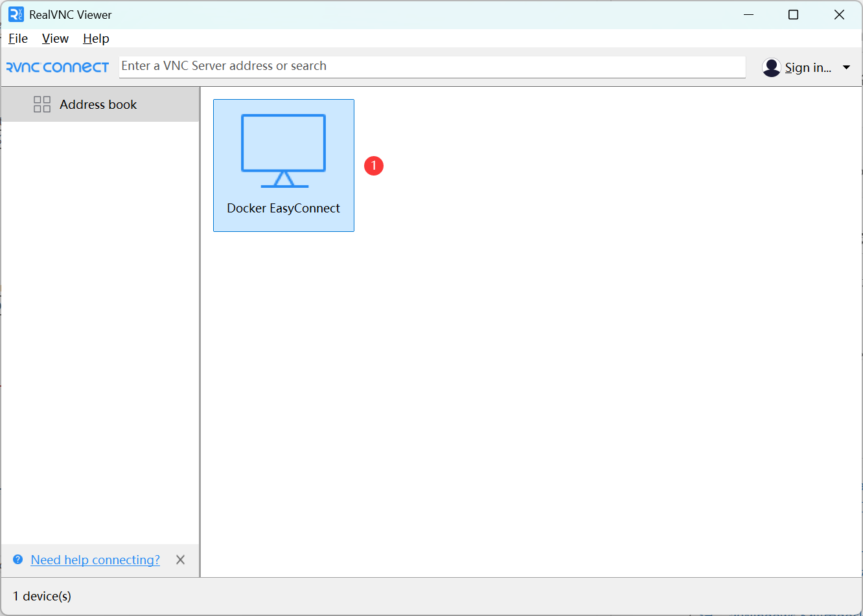Open the Help menu

click(x=96, y=39)
